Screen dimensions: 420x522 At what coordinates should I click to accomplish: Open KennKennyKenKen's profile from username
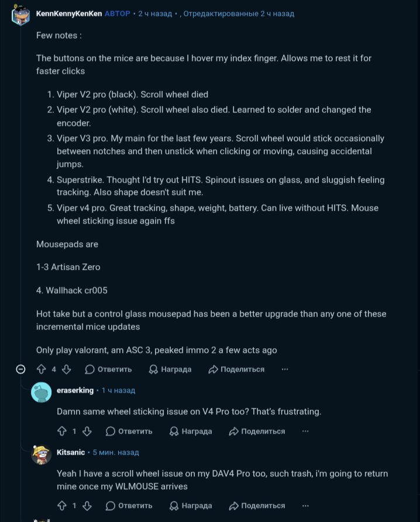[69, 13]
